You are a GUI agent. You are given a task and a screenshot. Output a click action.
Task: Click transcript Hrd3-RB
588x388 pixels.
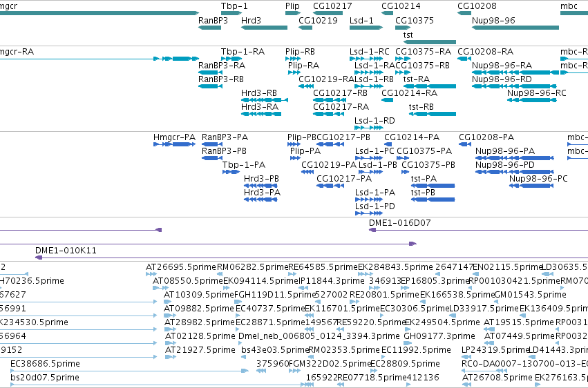click(265, 100)
